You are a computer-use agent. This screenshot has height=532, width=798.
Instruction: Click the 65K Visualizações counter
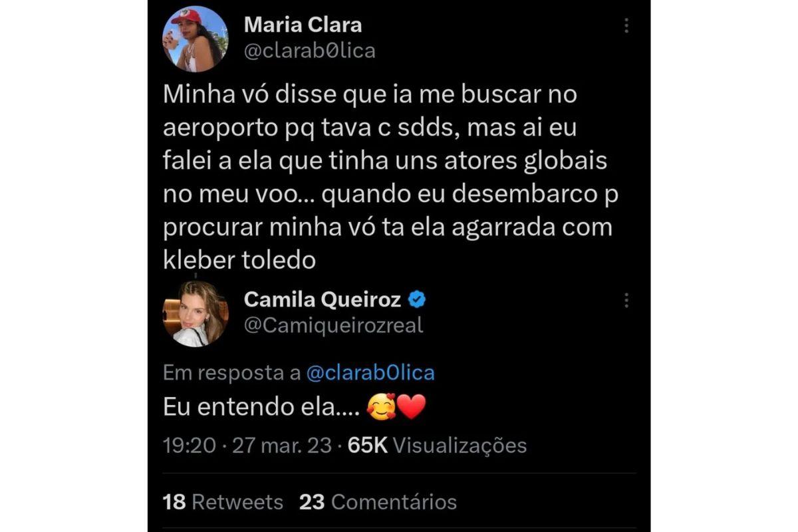pyautogui.click(x=437, y=445)
